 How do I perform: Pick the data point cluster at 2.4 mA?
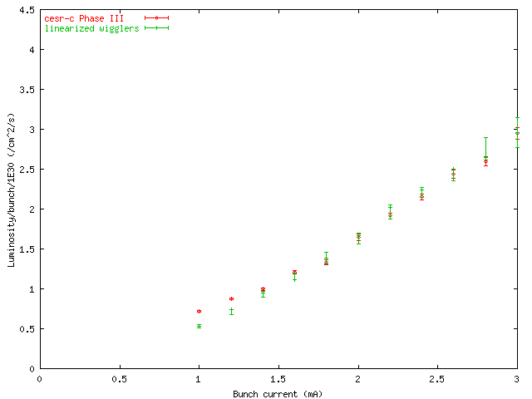tap(421, 194)
